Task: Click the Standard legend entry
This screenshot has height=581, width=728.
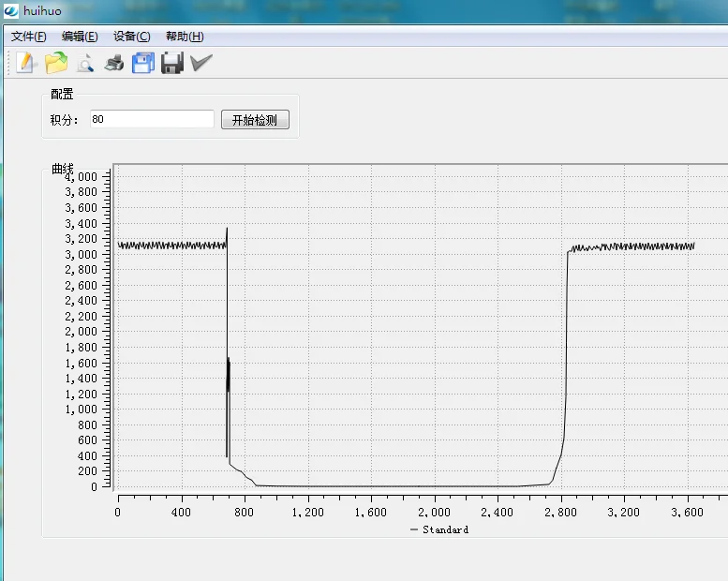Action: pyautogui.click(x=439, y=529)
